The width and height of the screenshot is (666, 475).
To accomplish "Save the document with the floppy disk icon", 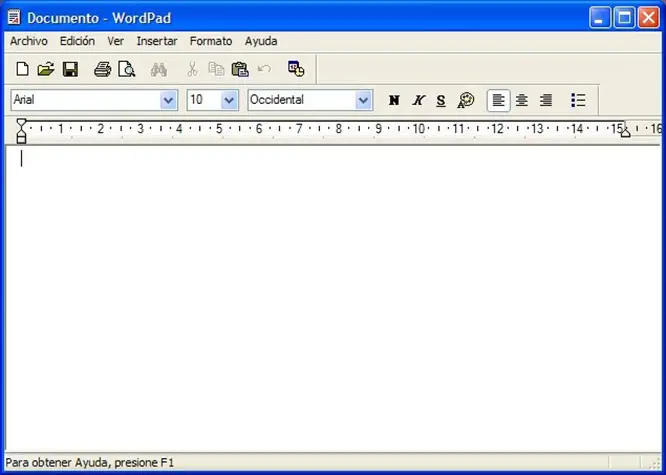I will point(71,69).
